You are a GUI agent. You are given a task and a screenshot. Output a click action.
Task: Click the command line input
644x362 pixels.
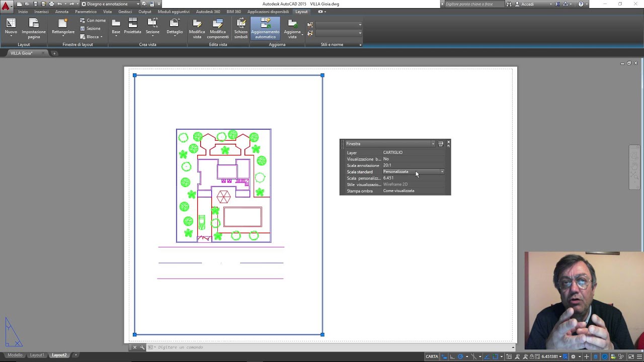point(332,347)
